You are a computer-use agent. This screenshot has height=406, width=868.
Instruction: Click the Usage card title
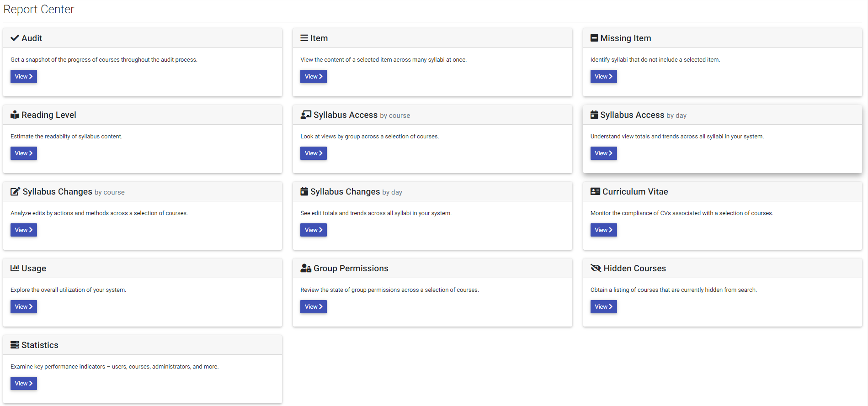[x=34, y=268]
